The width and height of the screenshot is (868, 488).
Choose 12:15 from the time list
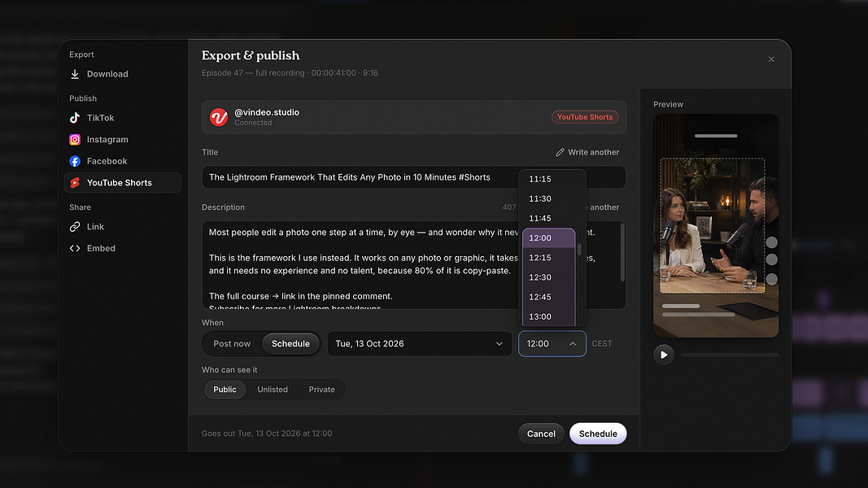pyautogui.click(x=549, y=258)
